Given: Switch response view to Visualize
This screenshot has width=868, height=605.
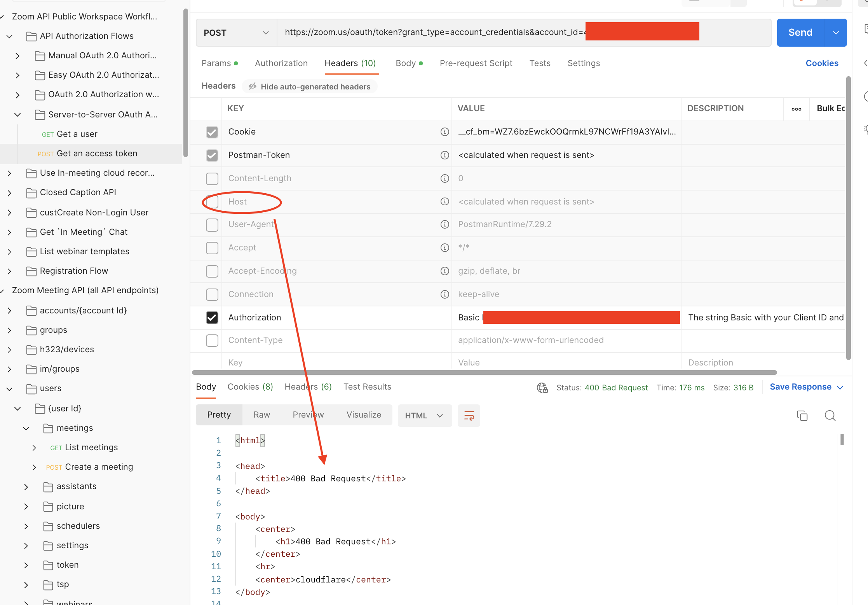Looking at the screenshot, I should click(364, 415).
